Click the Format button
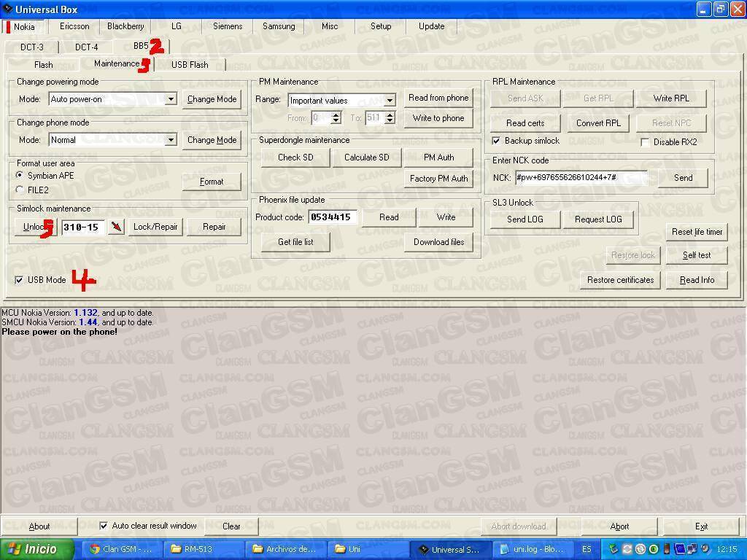This screenshot has height=560, width=747. point(212,182)
